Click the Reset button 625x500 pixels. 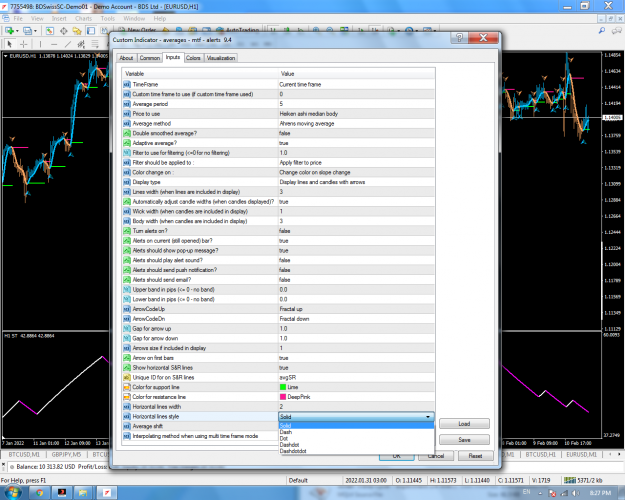[x=475, y=456]
